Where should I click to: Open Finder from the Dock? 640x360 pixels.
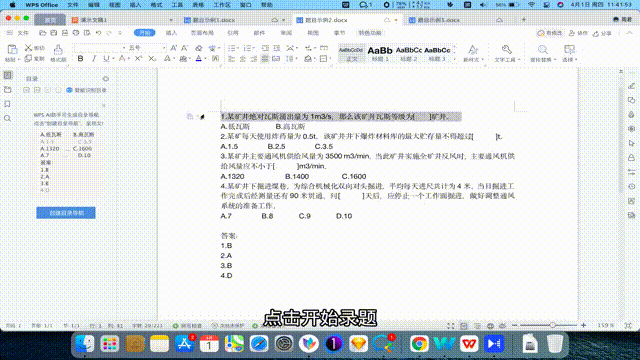pyautogui.click(x=85, y=344)
